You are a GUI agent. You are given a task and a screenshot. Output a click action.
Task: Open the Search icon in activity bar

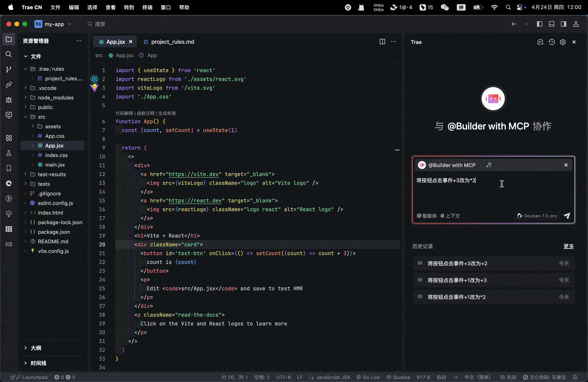pyautogui.click(x=9, y=54)
